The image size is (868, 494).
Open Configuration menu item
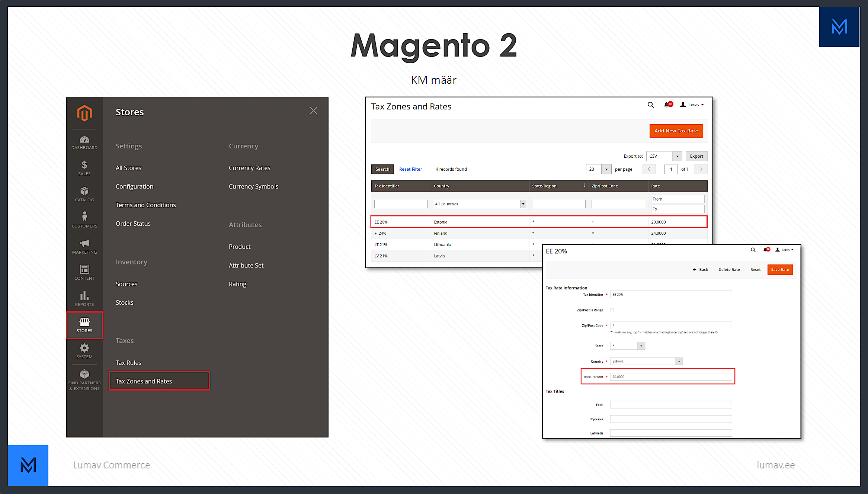134,186
